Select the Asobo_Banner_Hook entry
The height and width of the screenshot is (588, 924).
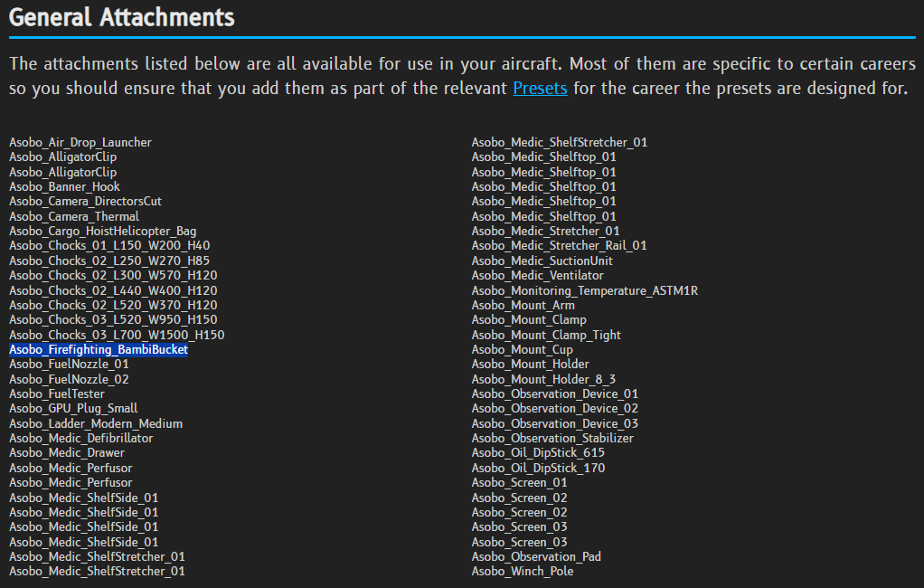64,187
